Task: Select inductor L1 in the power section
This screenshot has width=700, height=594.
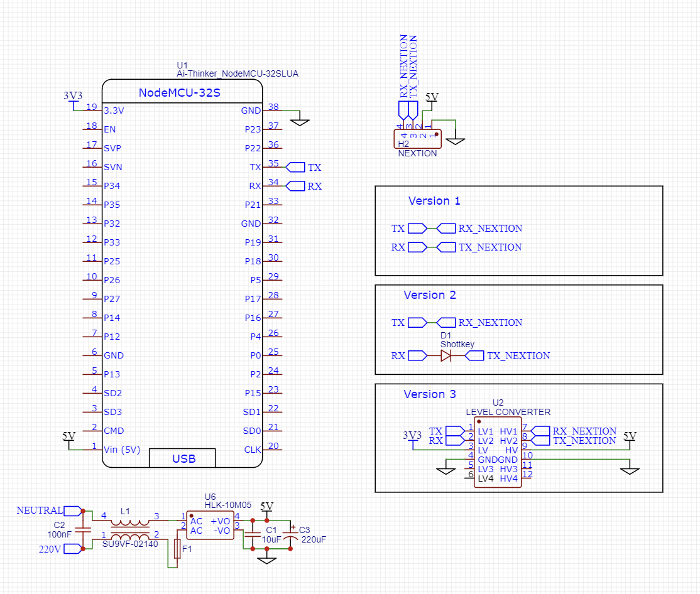Action: pos(130,523)
